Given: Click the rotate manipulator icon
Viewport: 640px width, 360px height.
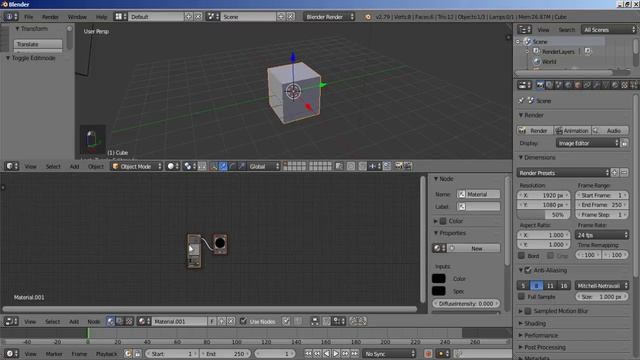Looking at the screenshot, I should click(x=233, y=166).
